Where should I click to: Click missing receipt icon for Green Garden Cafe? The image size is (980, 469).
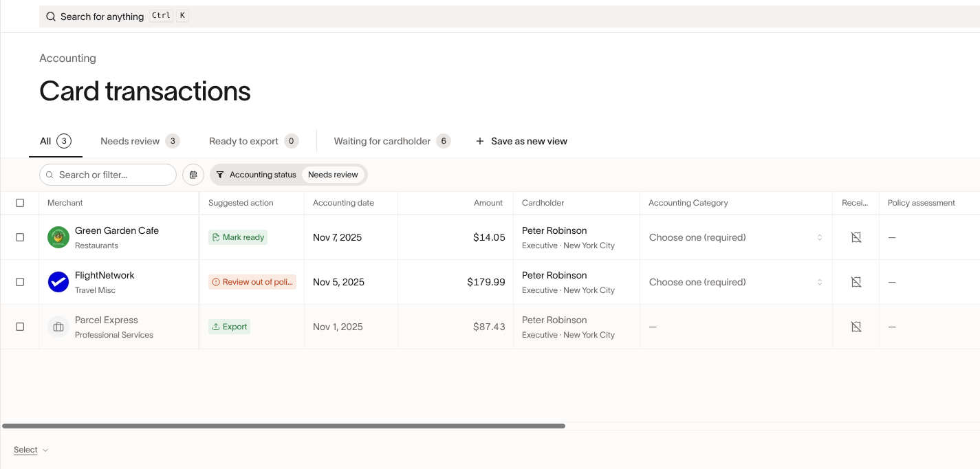(x=856, y=237)
